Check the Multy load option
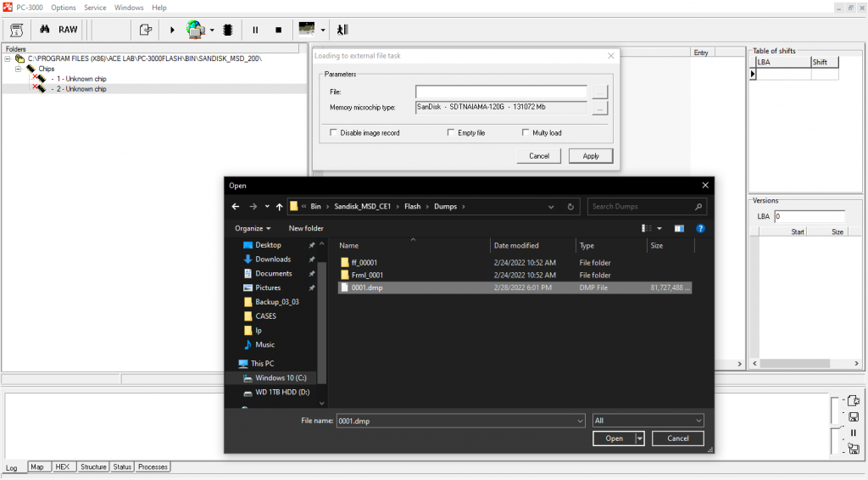 tap(526, 133)
